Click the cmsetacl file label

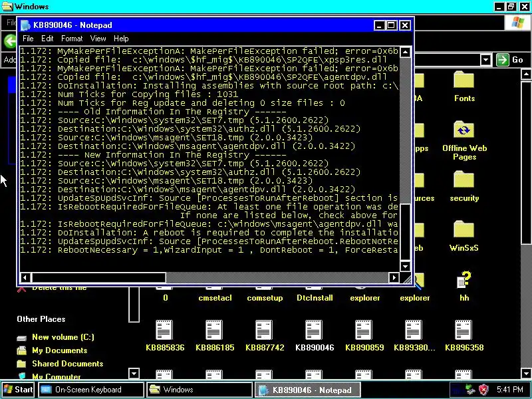pos(215,298)
